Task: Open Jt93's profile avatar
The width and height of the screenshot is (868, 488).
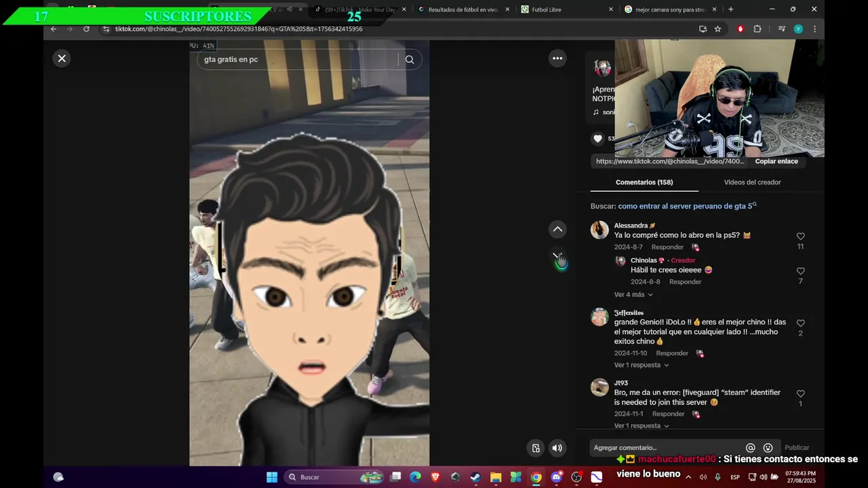Action: coord(599,387)
